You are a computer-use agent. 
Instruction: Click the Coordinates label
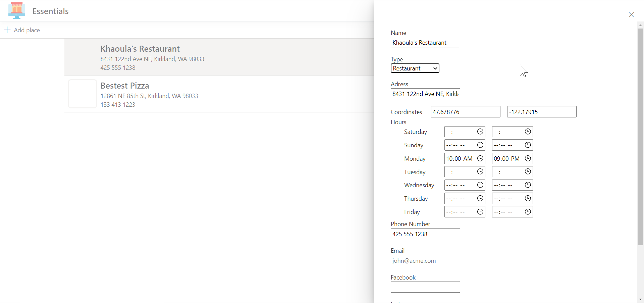click(x=407, y=112)
